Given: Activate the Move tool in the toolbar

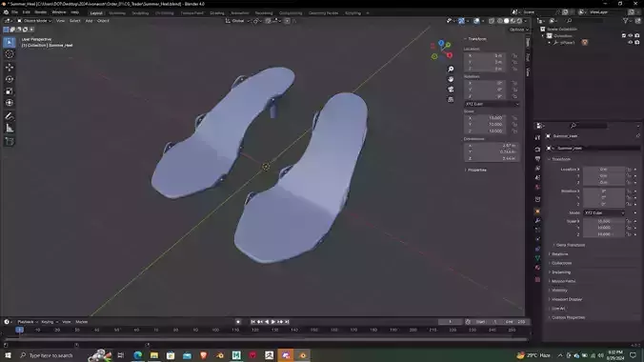Looking at the screenshot, I should pyautogui.click(x=10, y=67).
